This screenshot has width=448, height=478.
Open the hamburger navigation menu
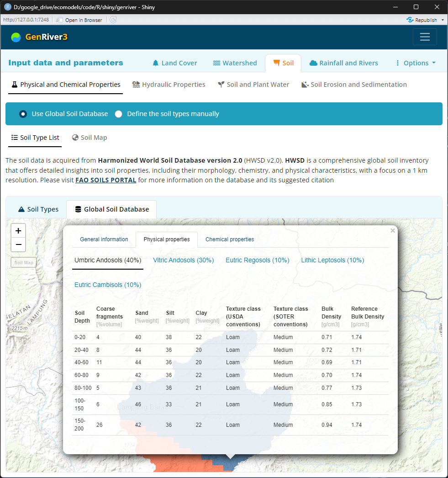[x=425, y=37]
